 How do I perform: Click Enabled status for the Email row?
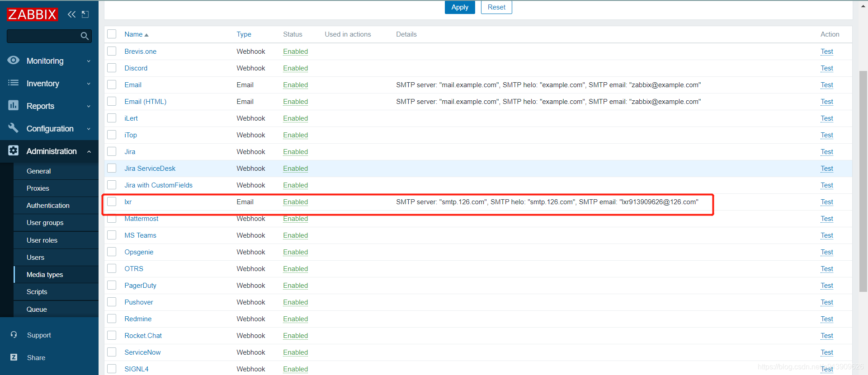[x=295, y=84]
